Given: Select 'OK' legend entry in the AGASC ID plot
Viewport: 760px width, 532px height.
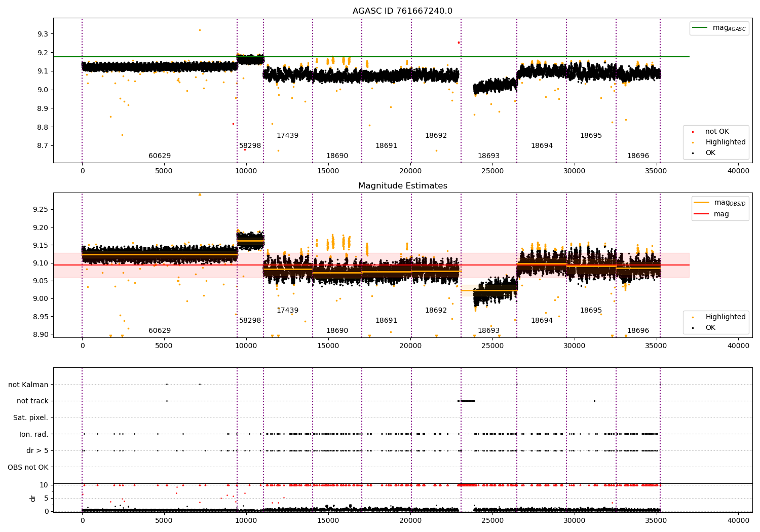Looking at the screenshot, I should [x=710, y=153].
